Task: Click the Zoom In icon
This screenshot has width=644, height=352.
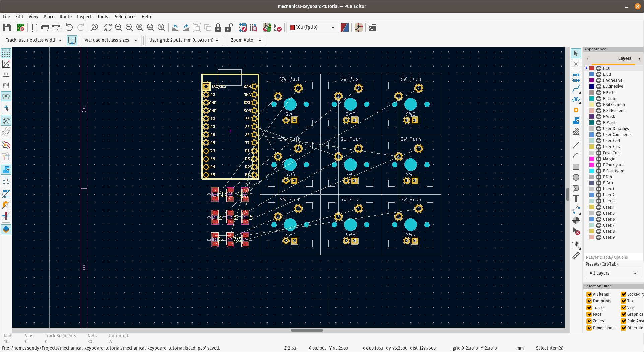Action: tap(118, 27)
